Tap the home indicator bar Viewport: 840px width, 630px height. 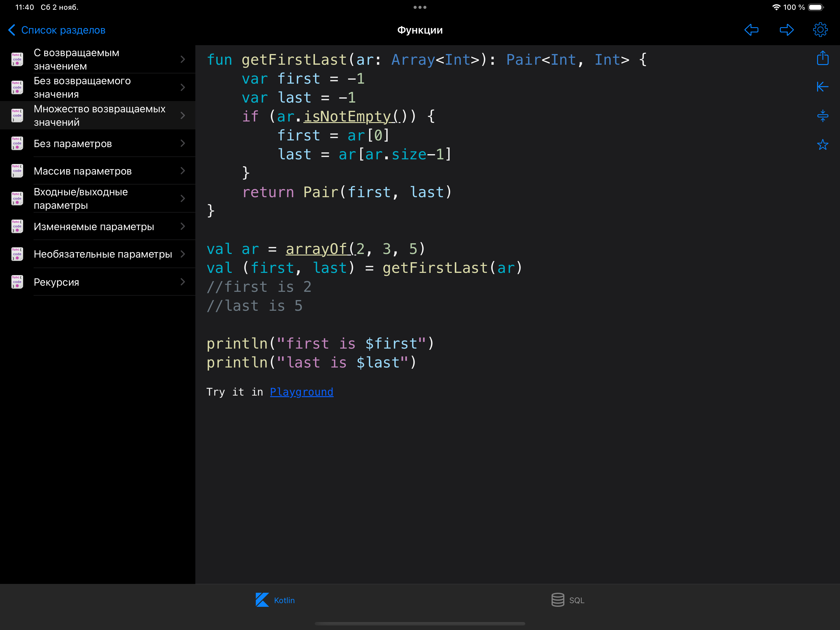(420, 624)
